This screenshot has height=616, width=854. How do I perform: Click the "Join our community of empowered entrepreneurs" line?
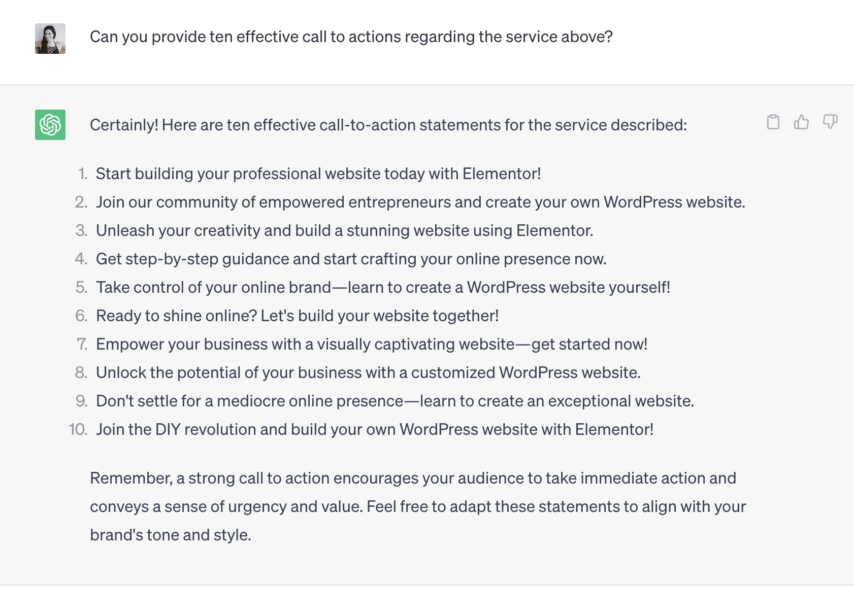pos(420,202)
